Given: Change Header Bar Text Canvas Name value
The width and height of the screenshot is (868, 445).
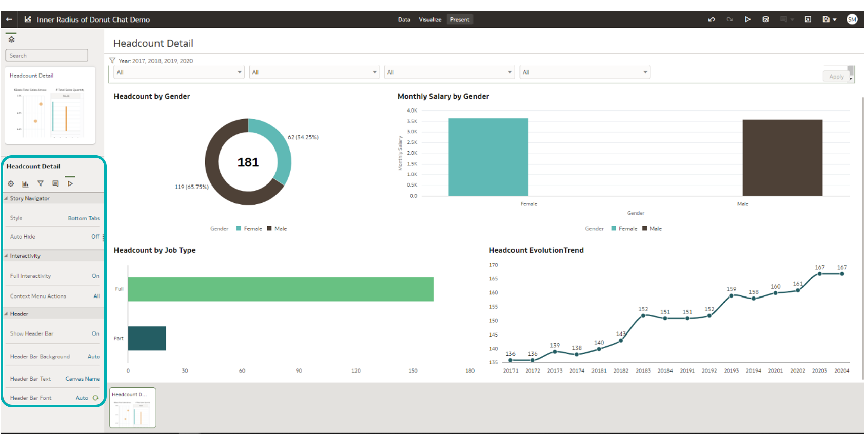Looking at the screenshot, I should (x=83, y=379).
